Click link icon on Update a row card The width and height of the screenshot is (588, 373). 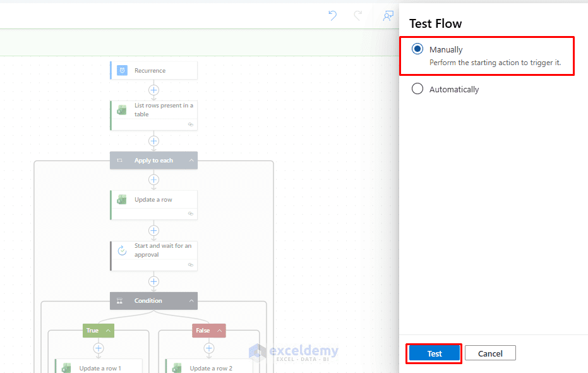click(191, 214)
